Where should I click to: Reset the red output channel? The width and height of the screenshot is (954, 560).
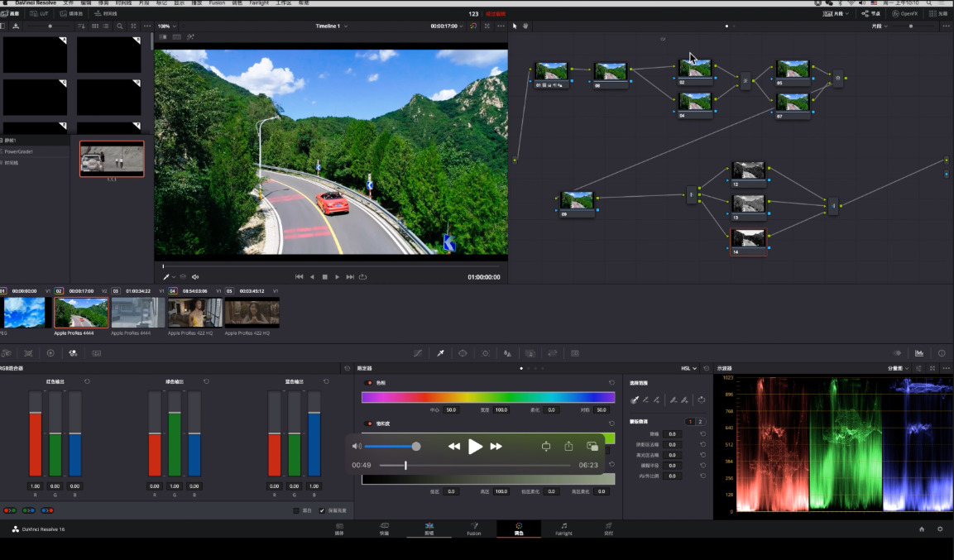coord(87,381)
